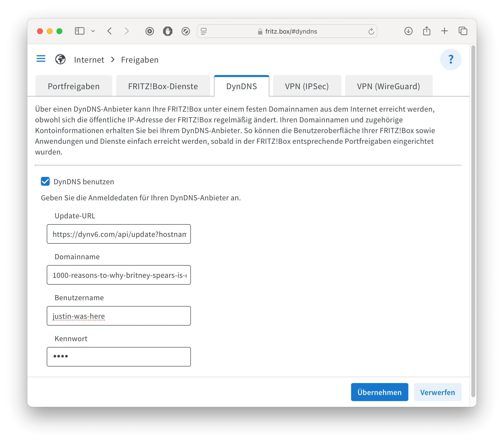Open the Safari downloads icon
The width and height of the screenshot is (504, 443).
point(408,31)
